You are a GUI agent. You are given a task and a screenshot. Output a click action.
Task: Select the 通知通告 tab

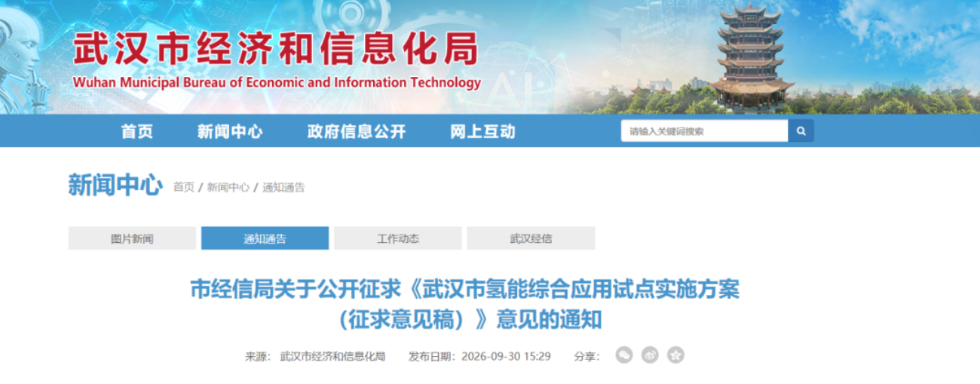click(265, 238)
